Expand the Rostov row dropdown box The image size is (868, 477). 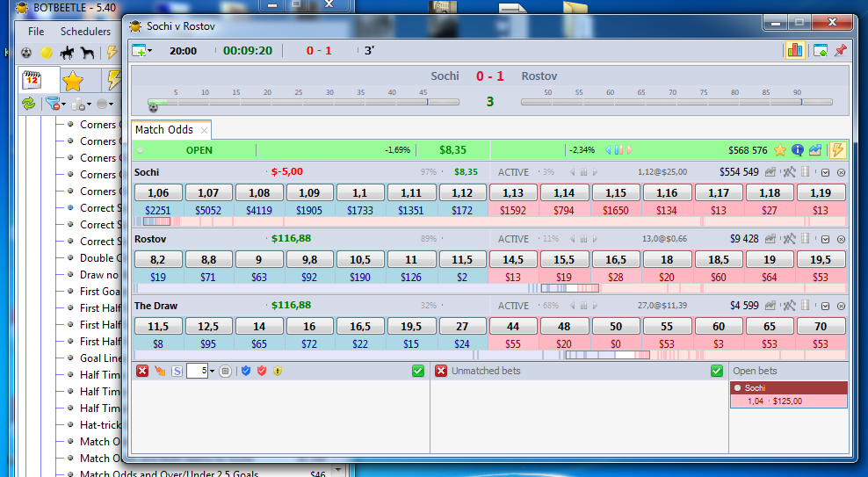tap(825, 240)
